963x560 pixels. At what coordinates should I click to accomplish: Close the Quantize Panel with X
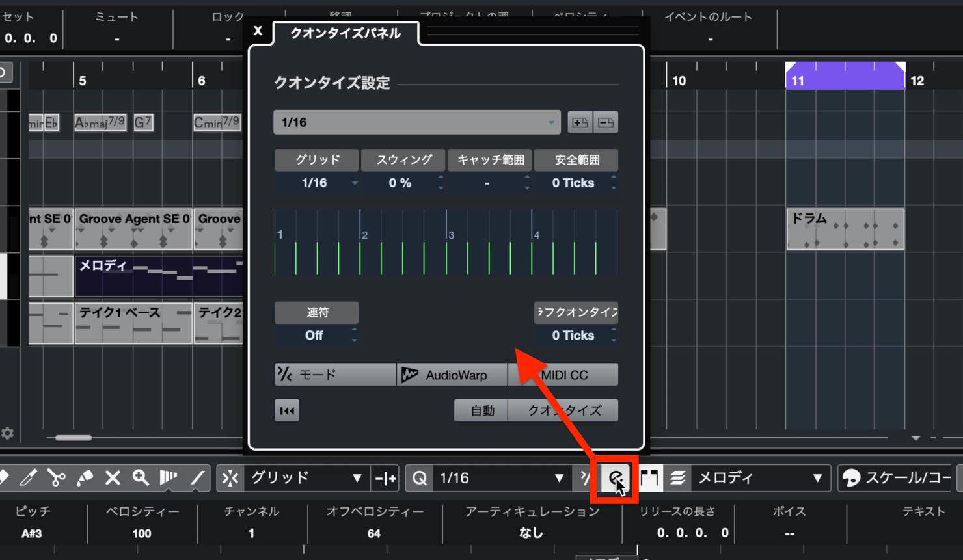pyautogui.click(x=258, y=31)
